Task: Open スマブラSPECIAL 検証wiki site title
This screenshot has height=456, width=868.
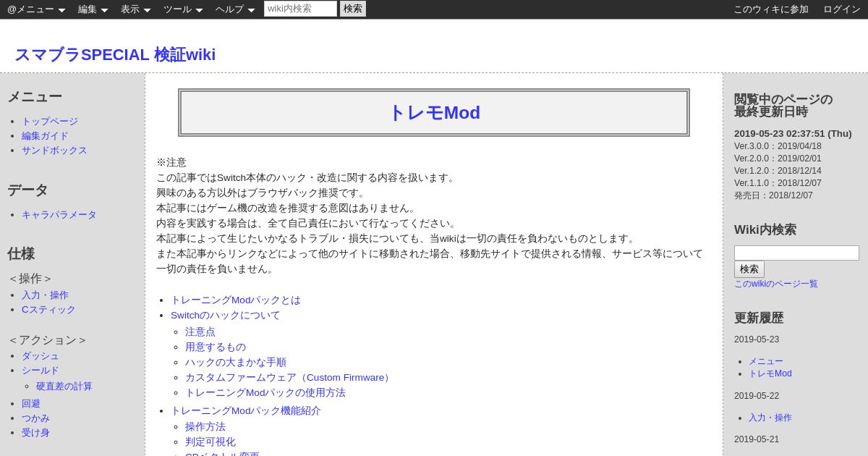Action: click(x=115, y=54)
